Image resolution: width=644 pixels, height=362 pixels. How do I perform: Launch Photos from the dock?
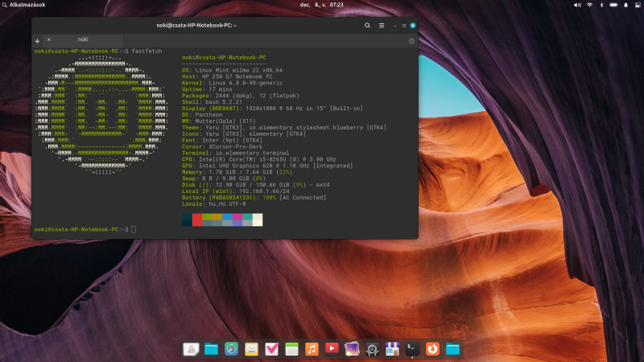tap(352, 349)
